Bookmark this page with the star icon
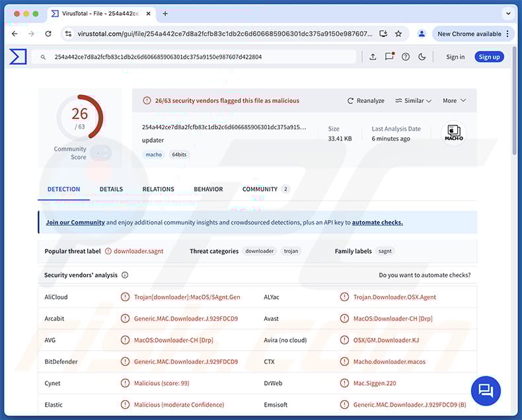This screenshot has width=522, height=420. point(398,34)
